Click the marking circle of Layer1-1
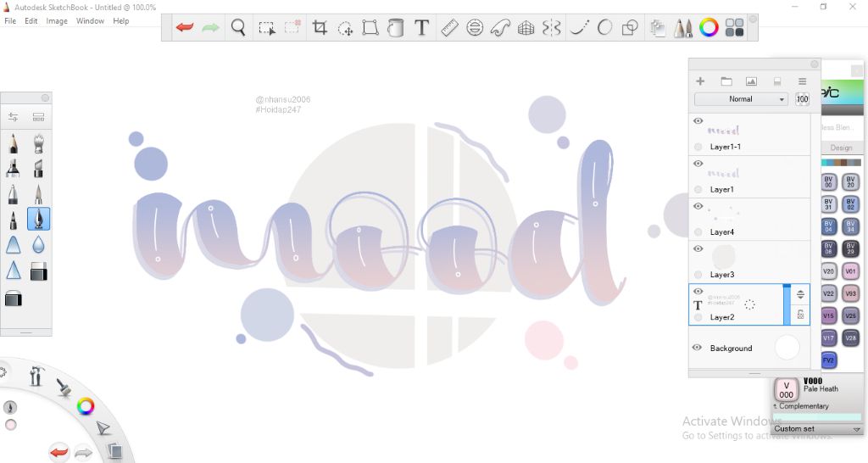Image resolution: width=868 pixels, height=463 pixels. click(x=698, y=147)
